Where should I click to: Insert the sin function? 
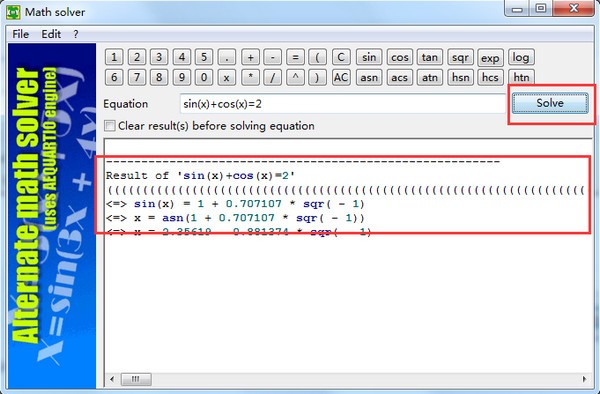[369, 57]
